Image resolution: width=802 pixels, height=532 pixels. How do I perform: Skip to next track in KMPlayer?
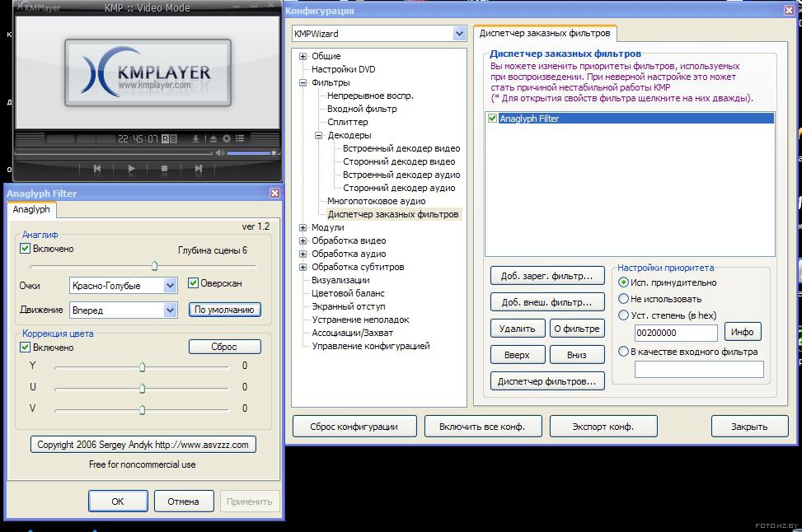click(x=199, y=168)
